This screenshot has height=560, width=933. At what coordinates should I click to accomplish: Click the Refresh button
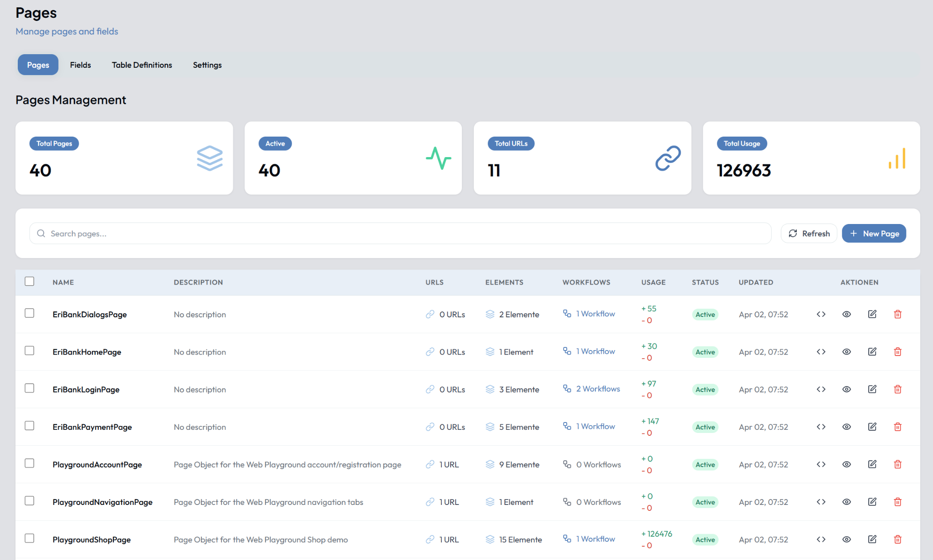point(809,234)
